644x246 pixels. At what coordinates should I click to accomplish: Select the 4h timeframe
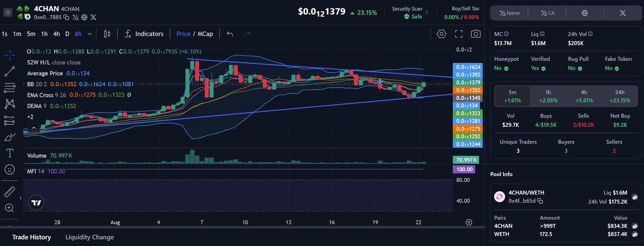56,34
